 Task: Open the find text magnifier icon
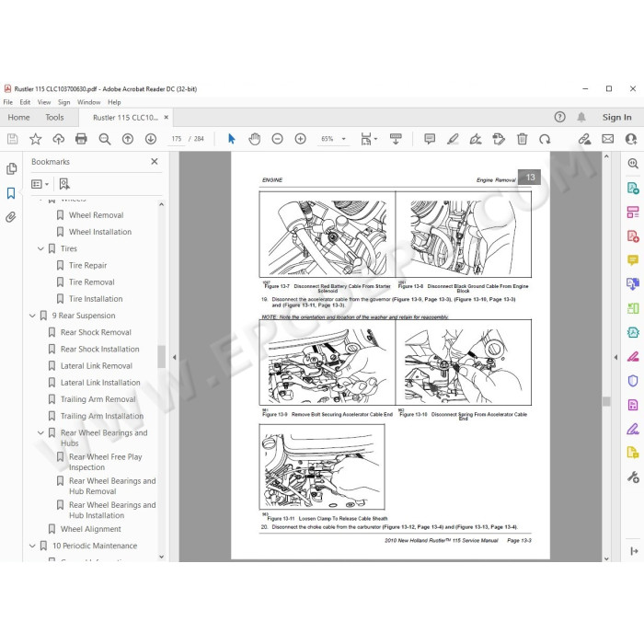[x=105, y=139]
